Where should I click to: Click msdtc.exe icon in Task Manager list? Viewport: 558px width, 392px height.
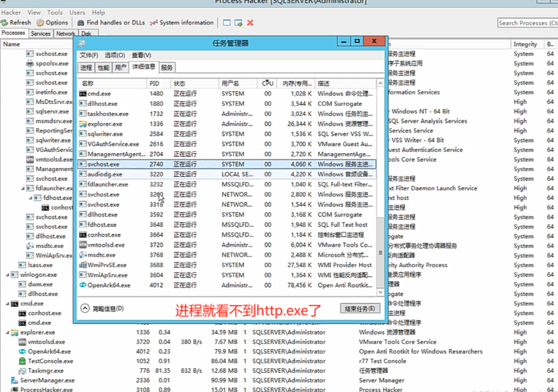click(x=83, y=255)
